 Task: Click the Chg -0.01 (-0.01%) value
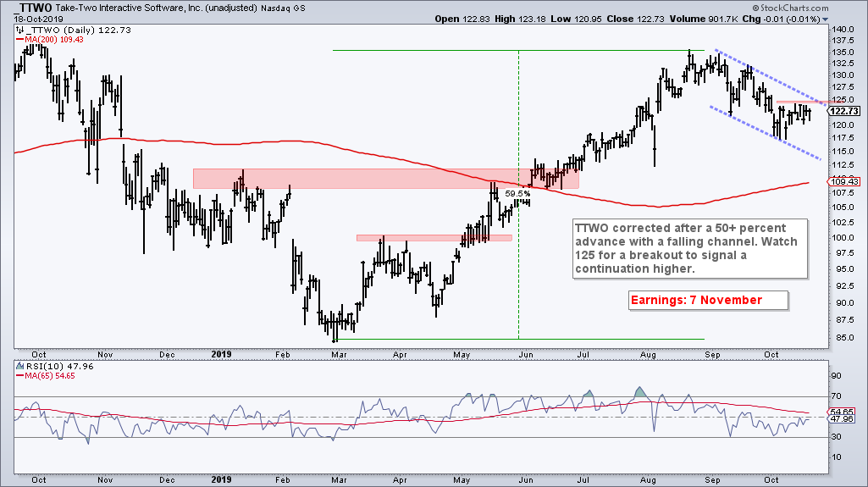(x=781, y=19)
